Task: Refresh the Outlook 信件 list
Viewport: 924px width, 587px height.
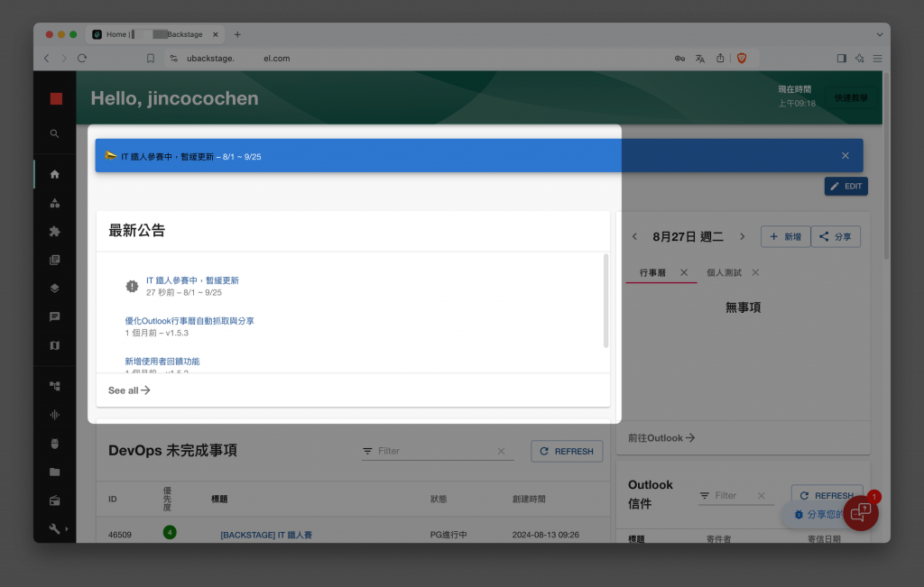Action: [827, 496]
